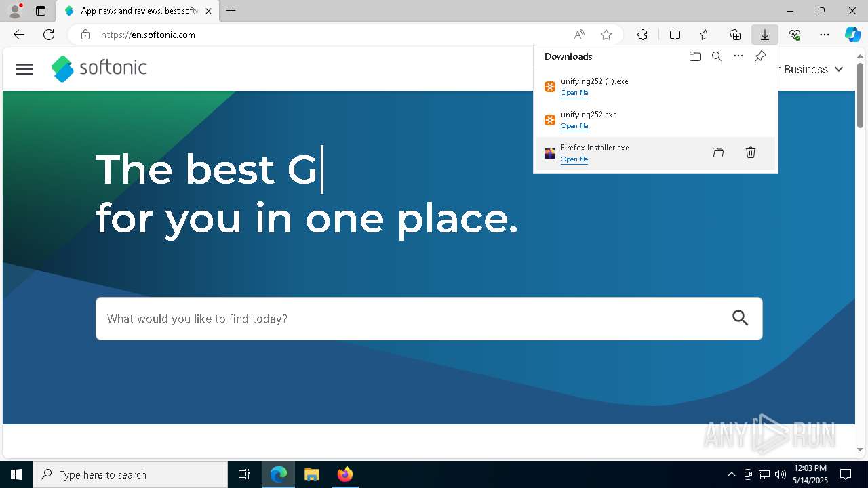
Task: Open Firefox from the taskbar
Action: [x=344, y=474]
